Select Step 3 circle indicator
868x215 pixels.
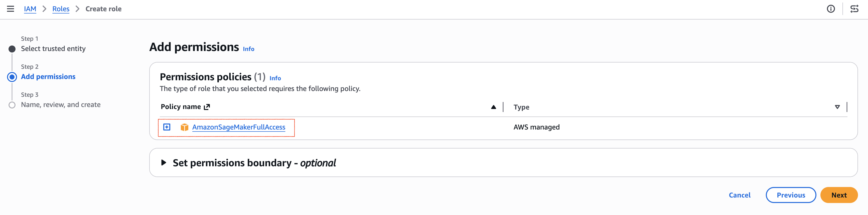pyautogui.click(x=12, y=105)
